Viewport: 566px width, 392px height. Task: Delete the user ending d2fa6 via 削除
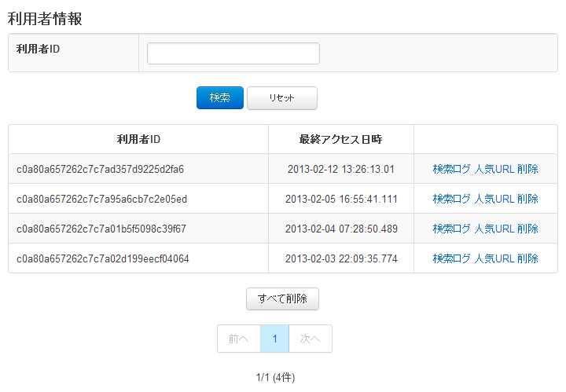pyautogui.click(x=527, y=169)
